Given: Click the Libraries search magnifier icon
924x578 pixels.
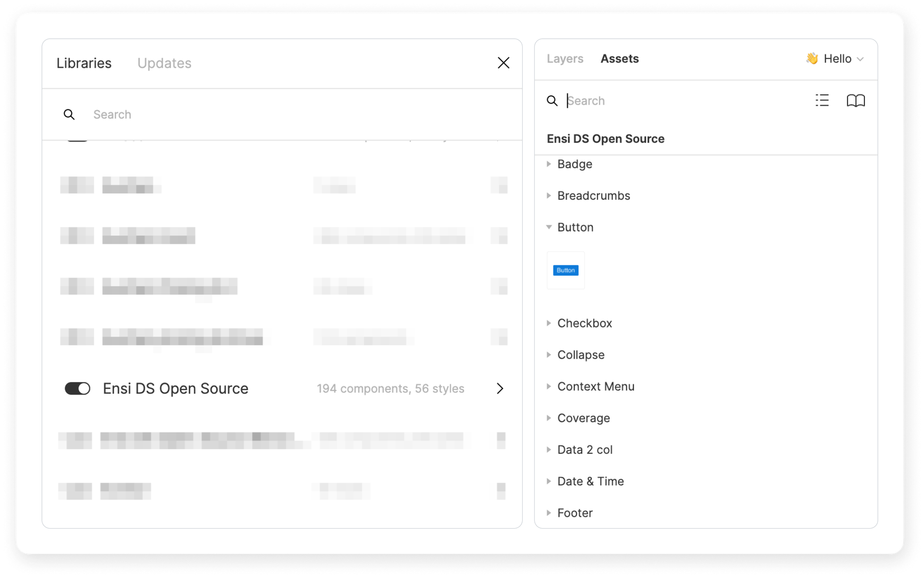Looking at the screenshot, I should [x=69, y=115].
